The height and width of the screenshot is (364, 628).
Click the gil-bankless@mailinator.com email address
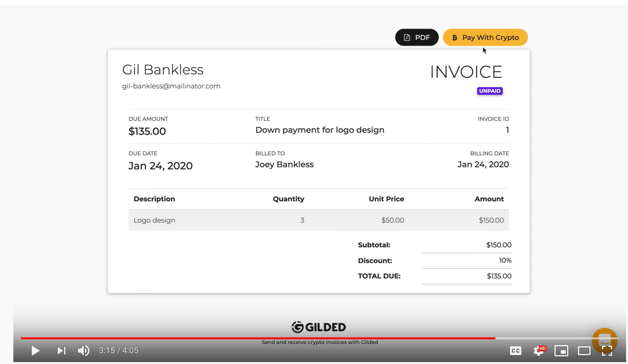pyautogui.click(x=171, y=86)
